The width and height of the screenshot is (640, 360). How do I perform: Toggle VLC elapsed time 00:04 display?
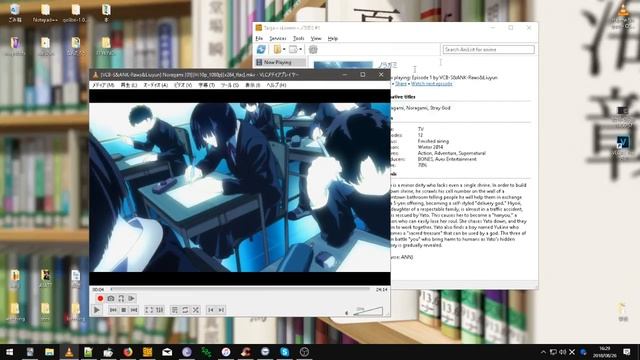click(98, 289)
